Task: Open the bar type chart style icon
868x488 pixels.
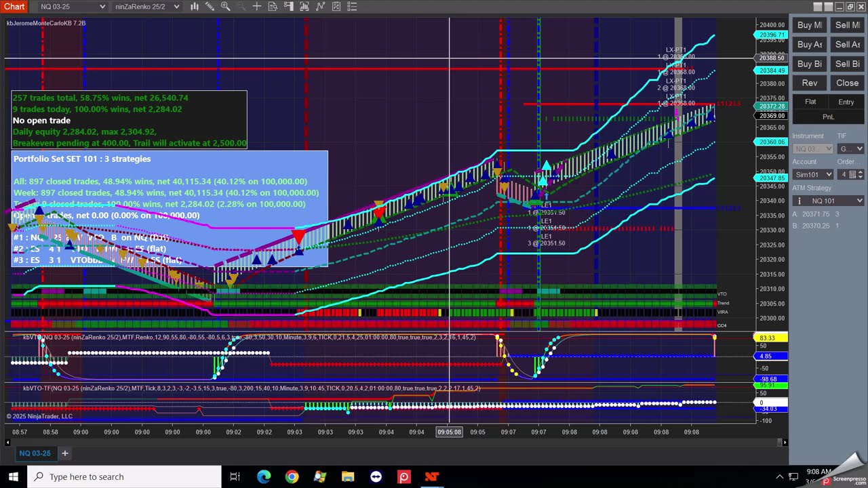Action: click(x=194, y=7)
